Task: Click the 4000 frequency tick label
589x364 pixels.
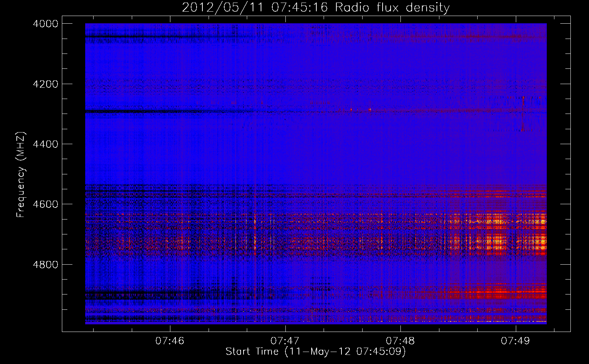Action: tap(46, 24)
